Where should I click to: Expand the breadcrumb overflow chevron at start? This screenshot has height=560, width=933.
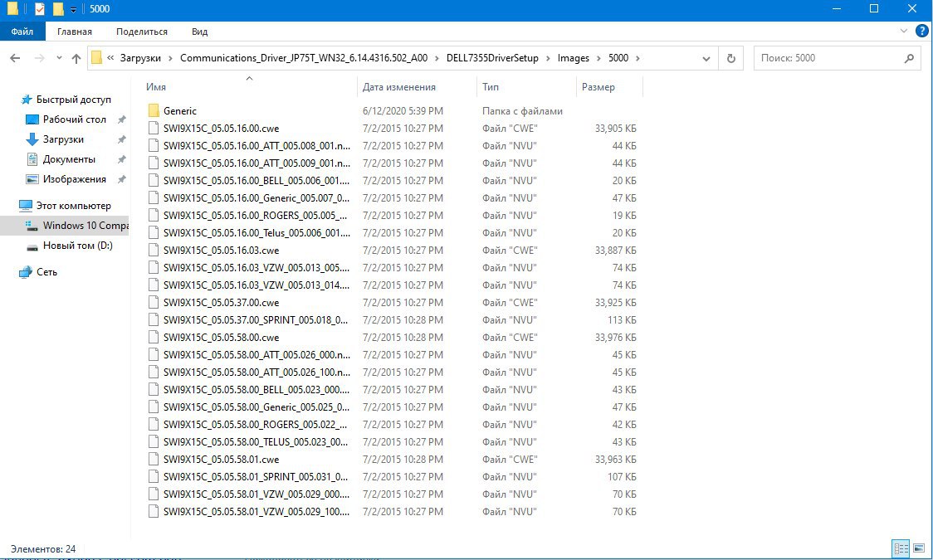tap(110, 58)
